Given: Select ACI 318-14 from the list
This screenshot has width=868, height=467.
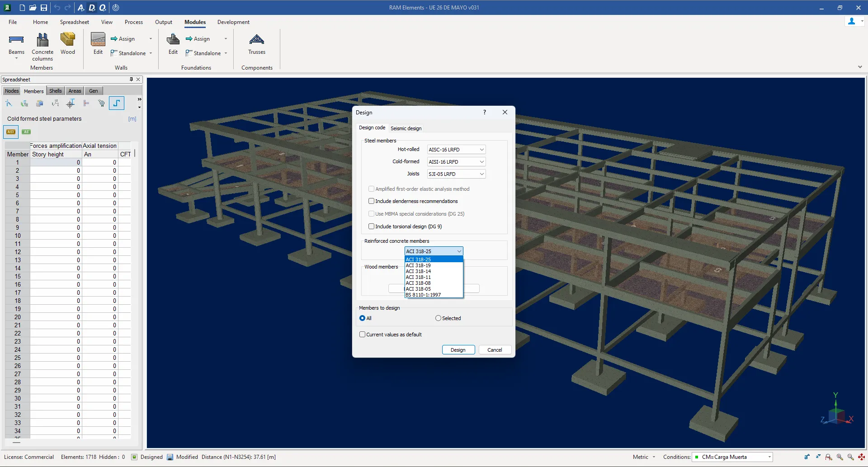Looking at the screenshot, I should [418, 271].
